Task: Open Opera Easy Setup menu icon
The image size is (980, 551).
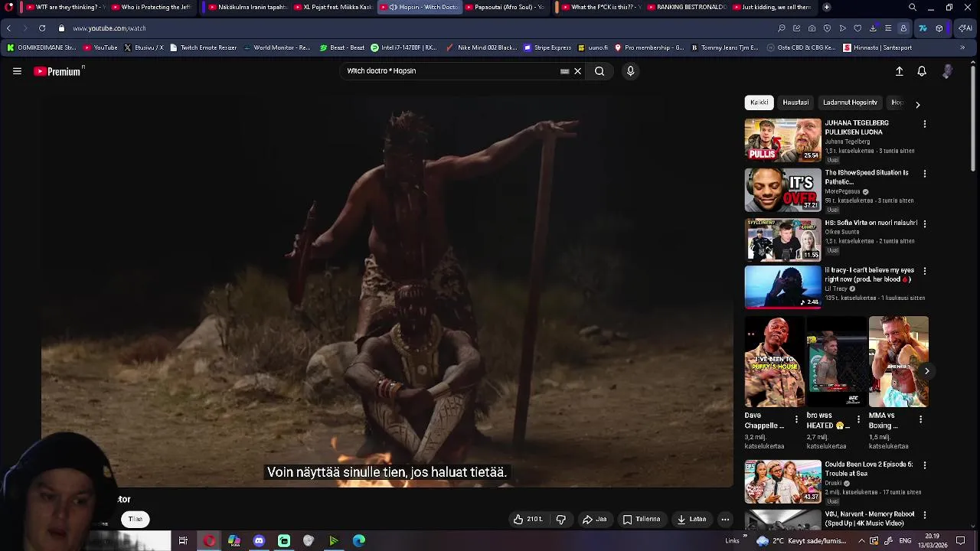Action: coord(888,28)
